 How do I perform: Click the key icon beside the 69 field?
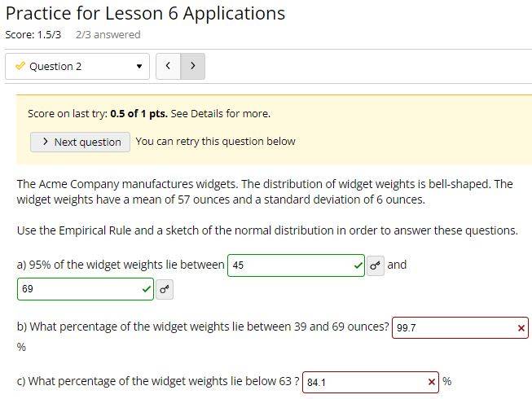click(165, 289)
